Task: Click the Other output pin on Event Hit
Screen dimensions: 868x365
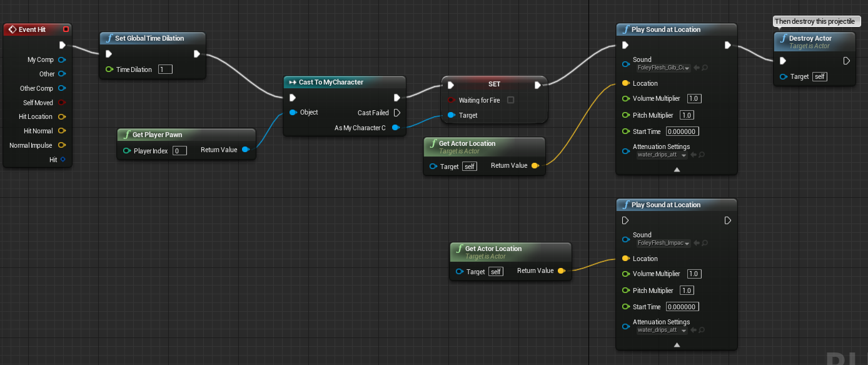Action: 62,74
